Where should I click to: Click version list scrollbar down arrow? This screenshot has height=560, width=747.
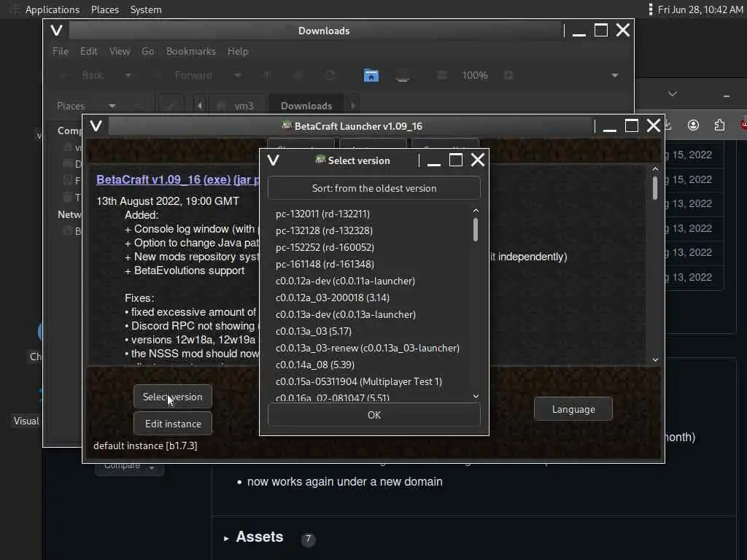[x=476, y=396]
